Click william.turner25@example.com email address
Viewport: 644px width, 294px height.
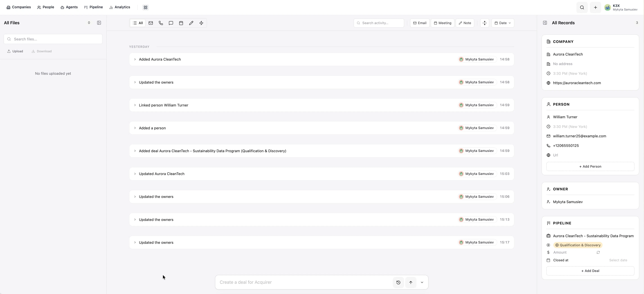pyautogui.click(x=580, y=136)
